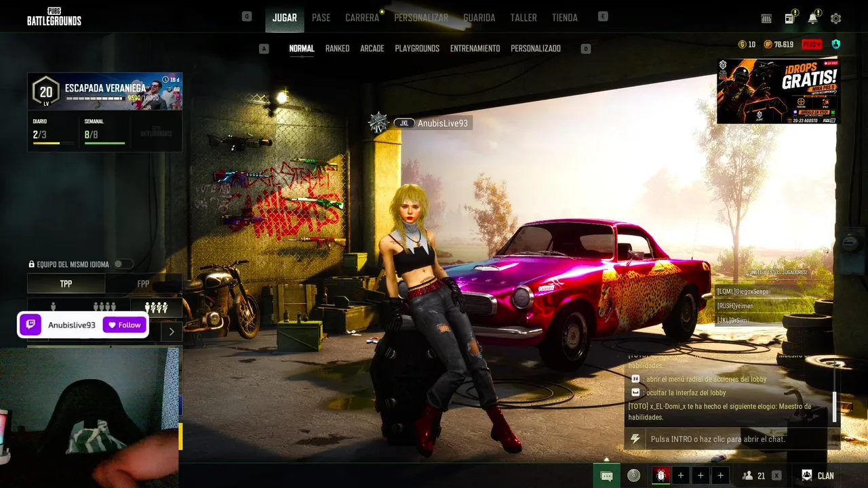Open the PLUS+ red badge
The image size is (868, 488).
tap(812, 44)
